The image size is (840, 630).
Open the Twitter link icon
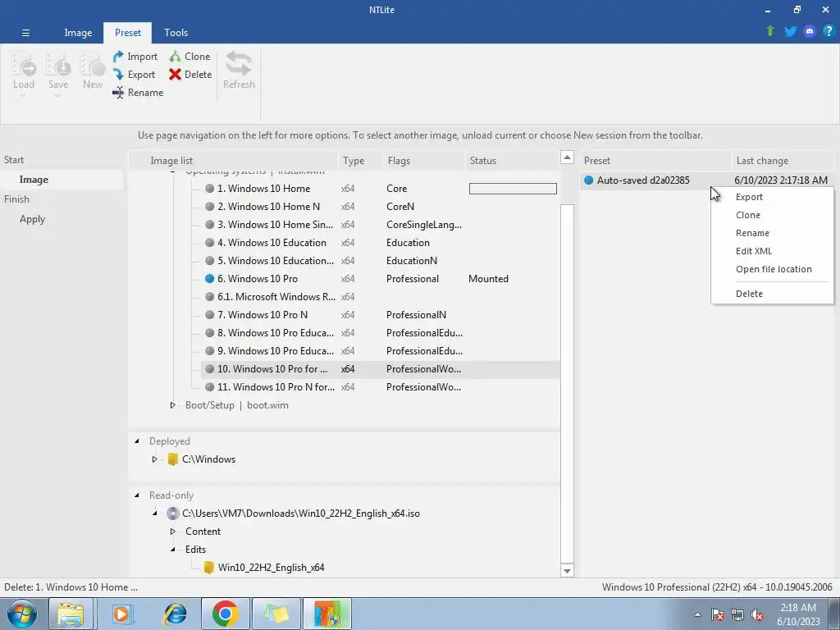[x=790, y=31]
